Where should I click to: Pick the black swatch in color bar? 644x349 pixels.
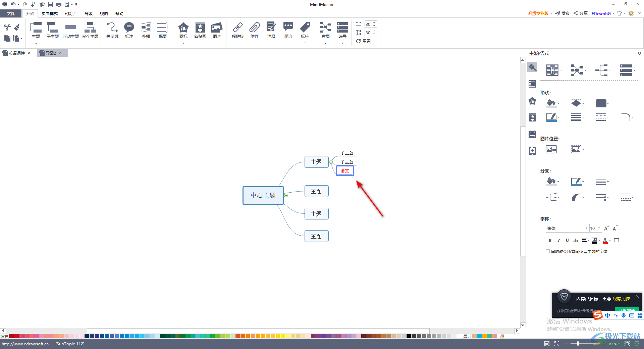tap(409, 336)
